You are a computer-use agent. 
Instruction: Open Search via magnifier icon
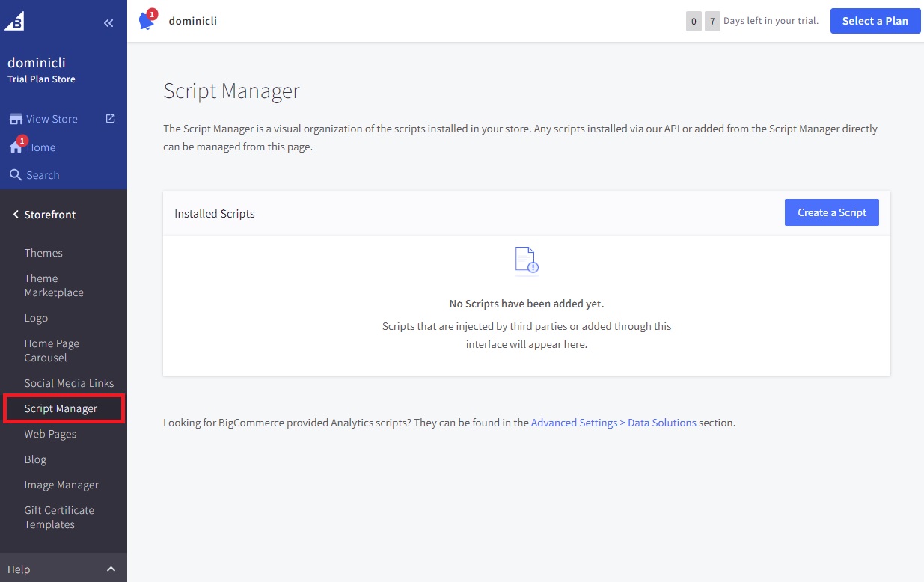[16, 175]
